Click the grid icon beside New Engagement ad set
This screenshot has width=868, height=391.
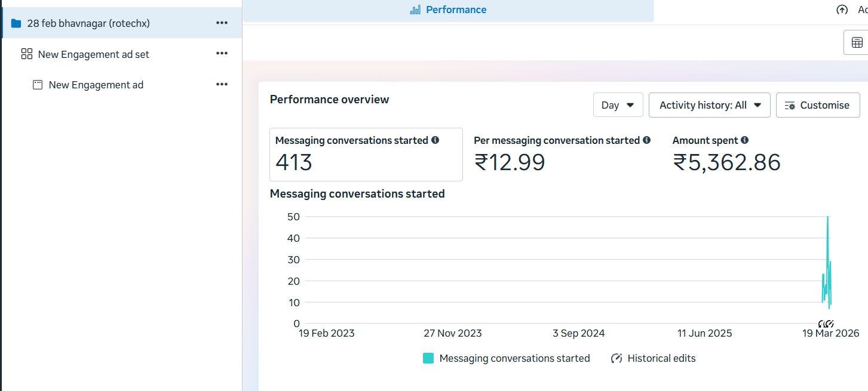click(26, 54)
